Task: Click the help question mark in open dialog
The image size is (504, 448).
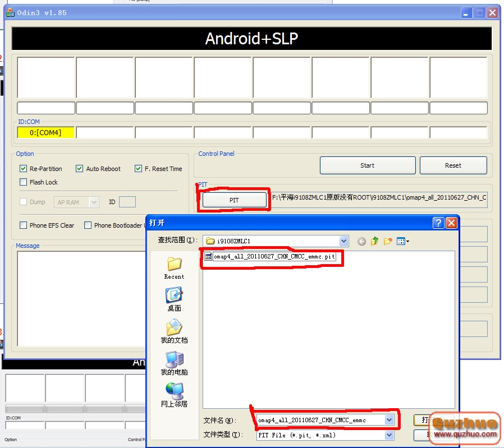Action: (x=438, y=223)
